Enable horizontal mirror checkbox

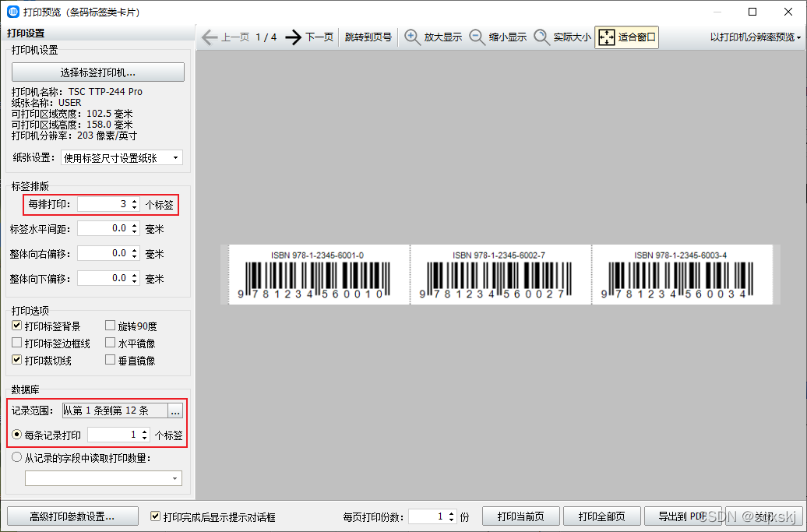click(x=110, y=343)
